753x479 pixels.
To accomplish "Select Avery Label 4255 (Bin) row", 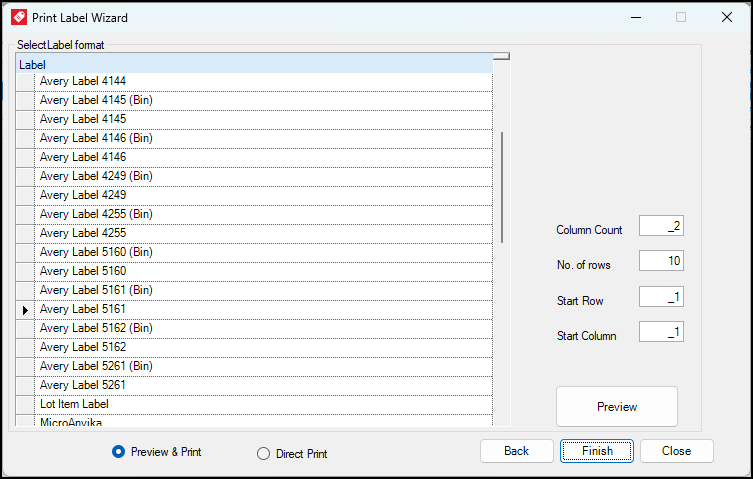I will pyautogui.click(x=264, y=214).
